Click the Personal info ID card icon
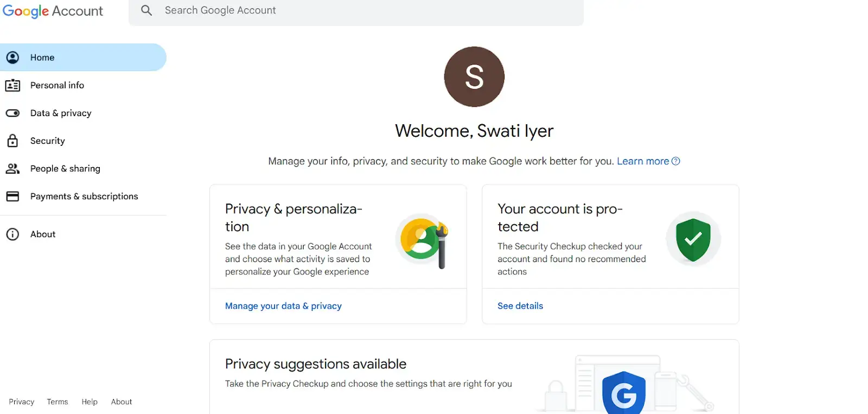 [13, 85]
